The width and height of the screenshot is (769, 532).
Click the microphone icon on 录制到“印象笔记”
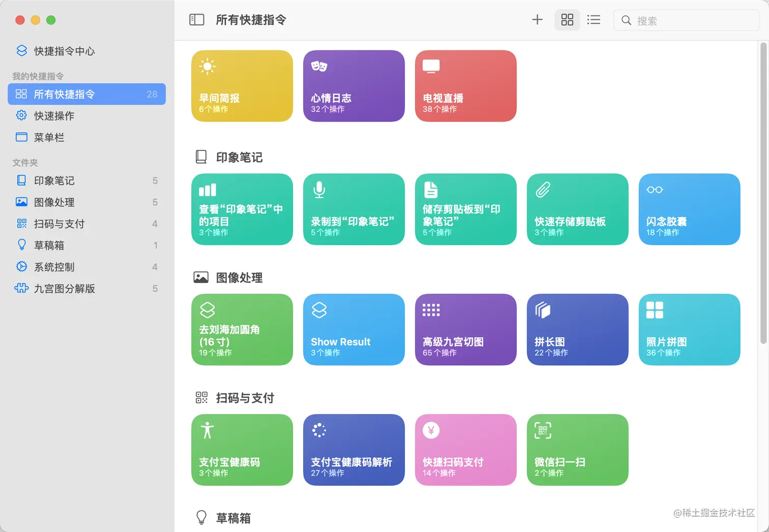pos(319,190)
